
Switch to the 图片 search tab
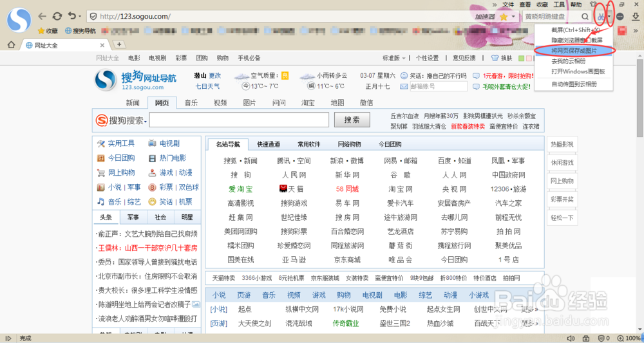pos(249,102)
